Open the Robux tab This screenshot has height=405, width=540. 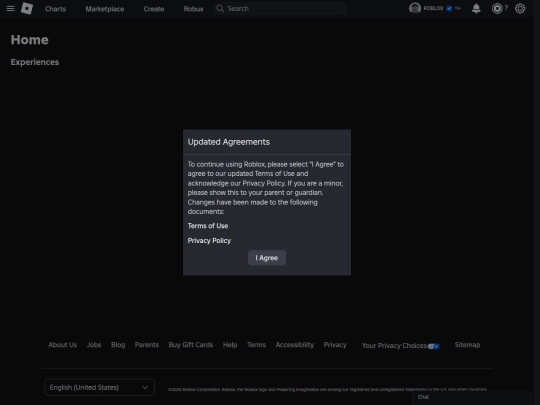(193, 9)
